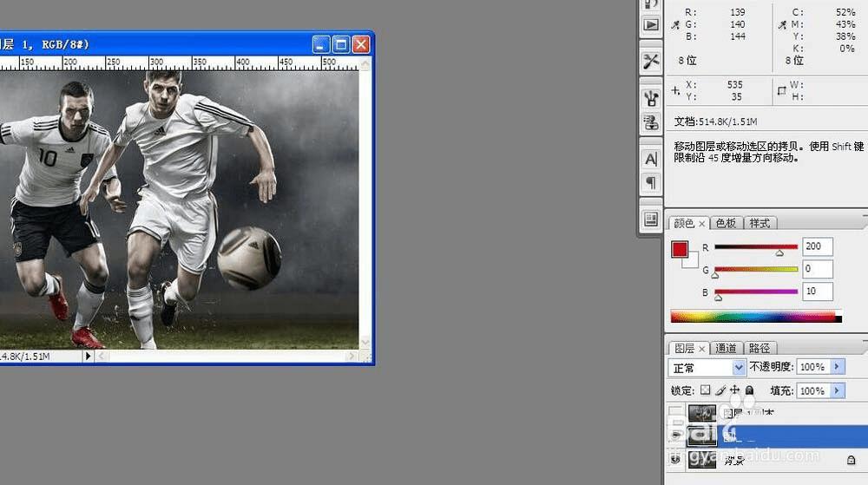
Task: Open the fill (填充) slider arrow
Action: [838, 390]
